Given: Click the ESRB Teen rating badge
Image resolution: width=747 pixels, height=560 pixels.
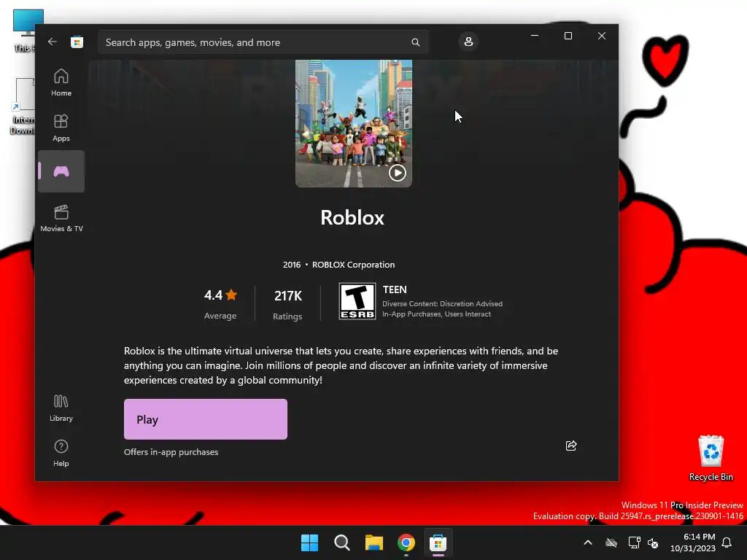Looking at the screenshot, I should (x=357, y=301).
